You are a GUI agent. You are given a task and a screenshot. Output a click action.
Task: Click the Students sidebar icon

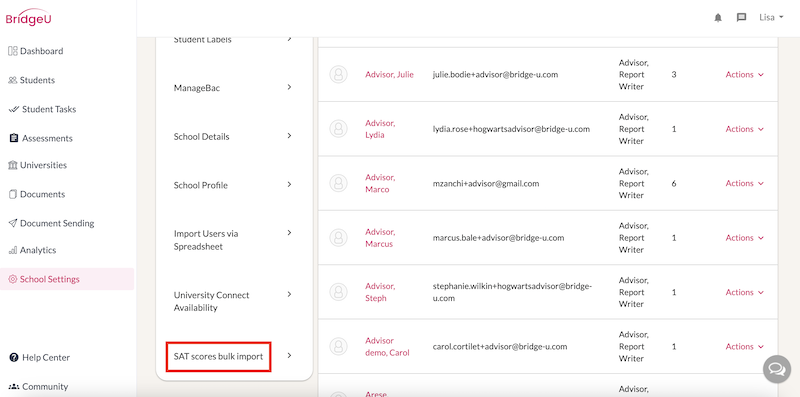point(13,80)
